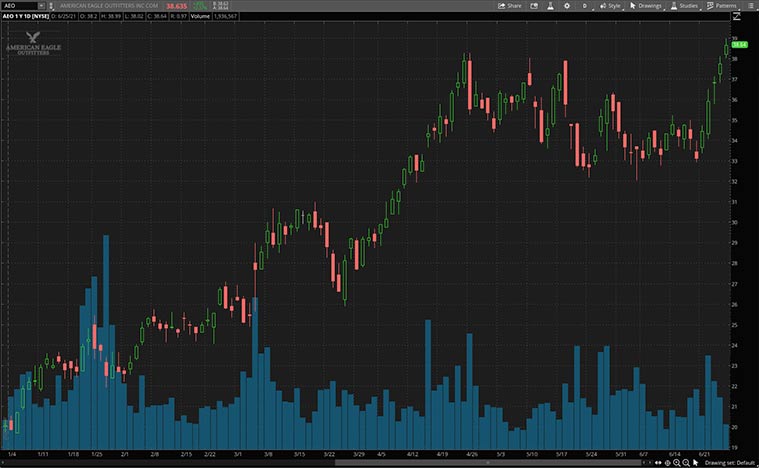Click the left-right pan arrows icon
Image resolution: width=759 pixels, height=468 pixels.
coord(658,463)
